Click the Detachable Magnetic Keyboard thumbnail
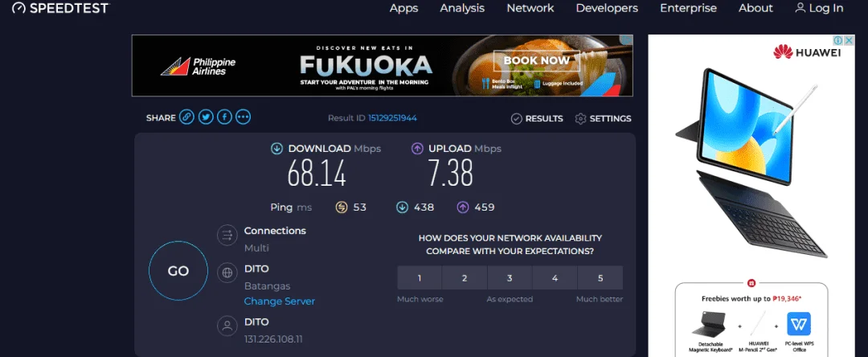This screenshot has width=868, height=357. coord(708,323)
